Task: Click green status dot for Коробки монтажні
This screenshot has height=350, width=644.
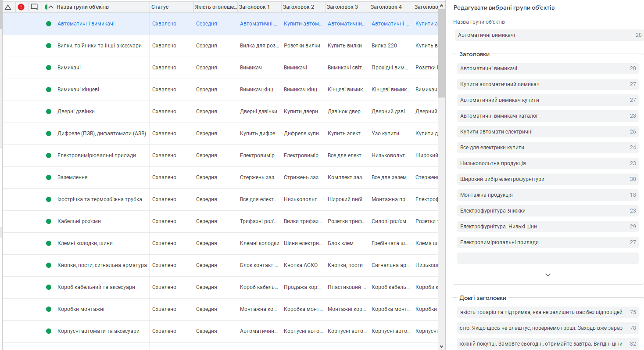Action: (49, 309)
